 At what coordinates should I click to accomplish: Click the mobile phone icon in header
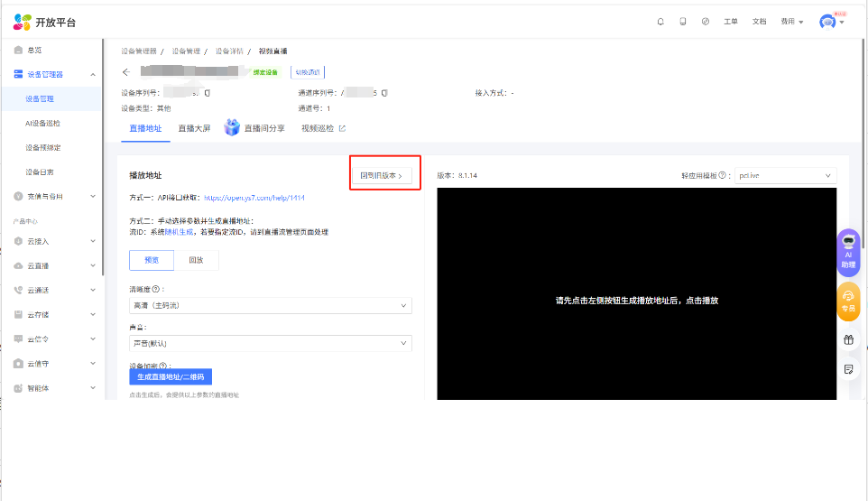coord(683,22)
